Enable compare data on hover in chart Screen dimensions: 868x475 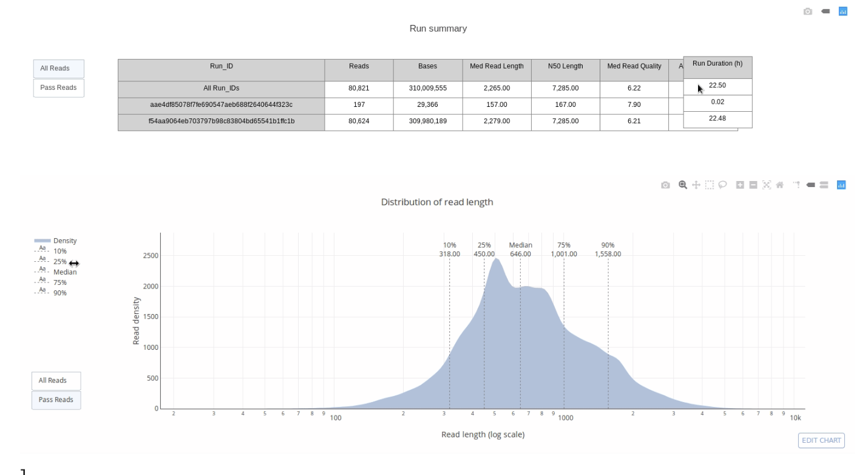point(824,185)
